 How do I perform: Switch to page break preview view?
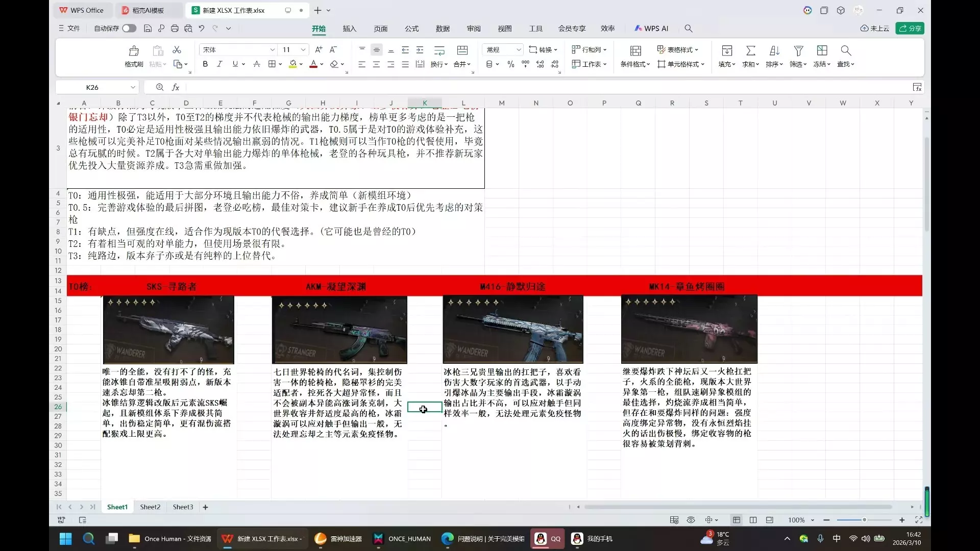753,520
